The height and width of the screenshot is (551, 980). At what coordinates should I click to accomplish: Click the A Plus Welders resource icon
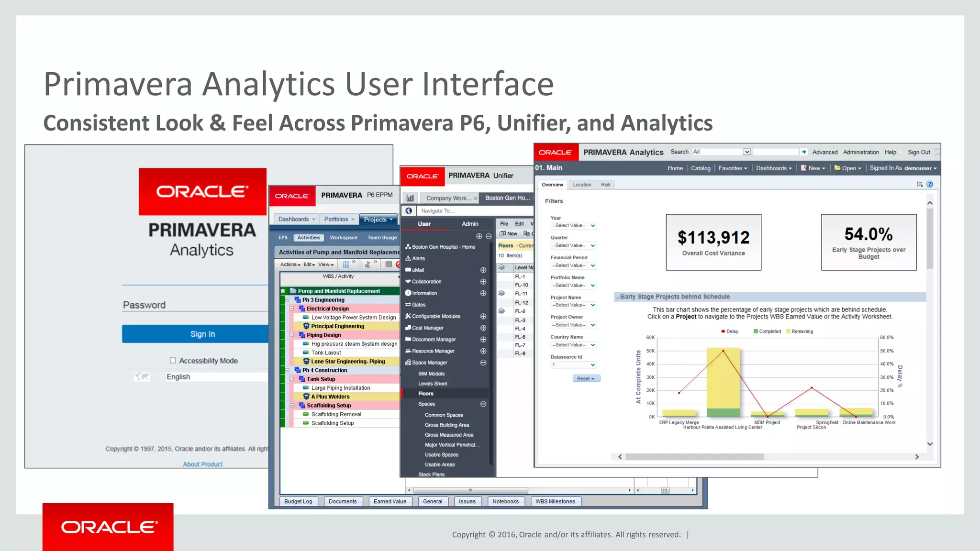(306, 397)
